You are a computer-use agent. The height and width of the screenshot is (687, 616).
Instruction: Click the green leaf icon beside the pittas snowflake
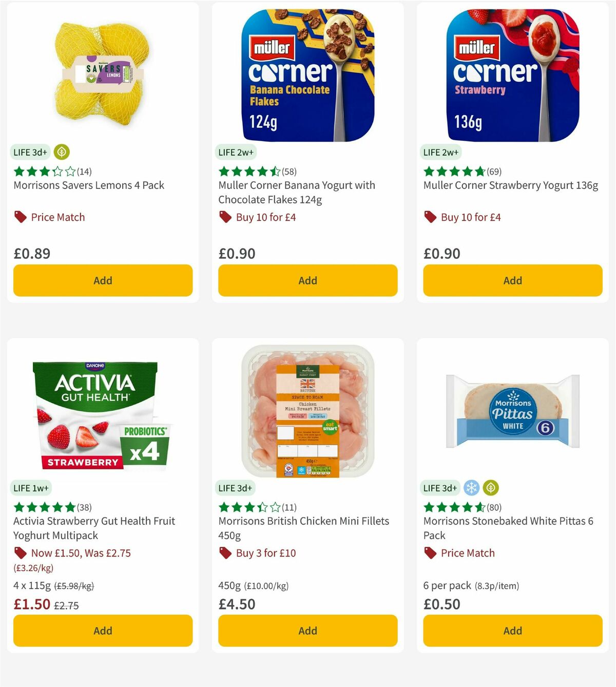pos(490,487)
